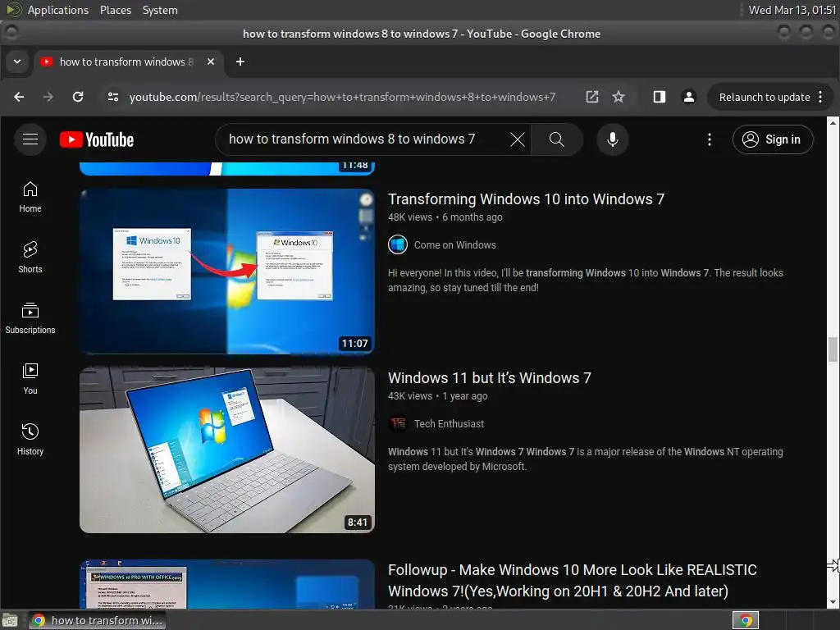Click the scrollbar down arrow

click(x=833, y=603)
